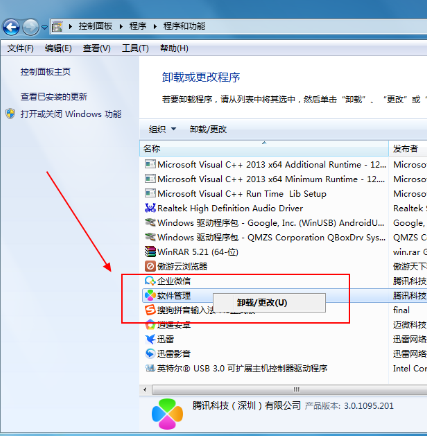The height and width of the screenshot is (436, 427).
Task: Click the 软件管理 colorful clover icon
Action: click(x=150, y=295)
